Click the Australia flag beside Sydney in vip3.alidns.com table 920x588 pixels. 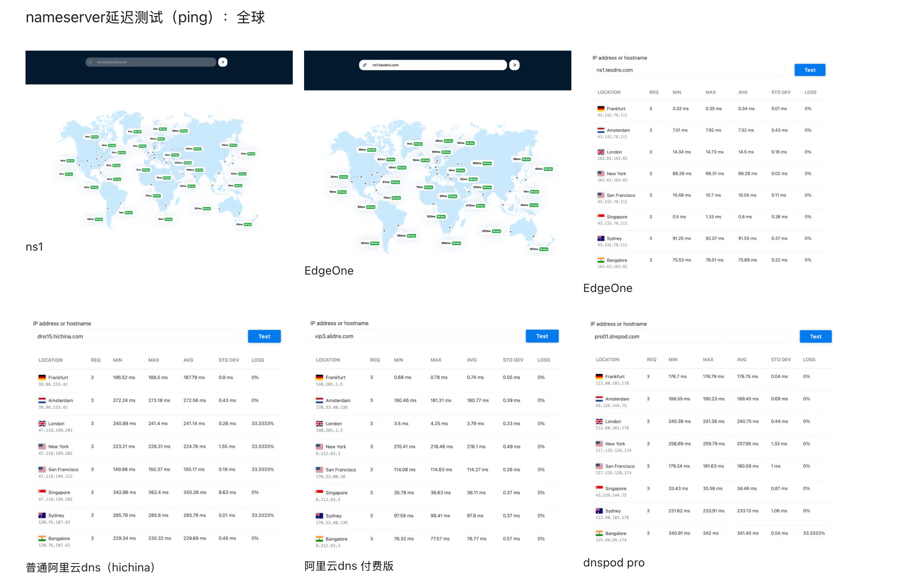click(x=319, y=516)
